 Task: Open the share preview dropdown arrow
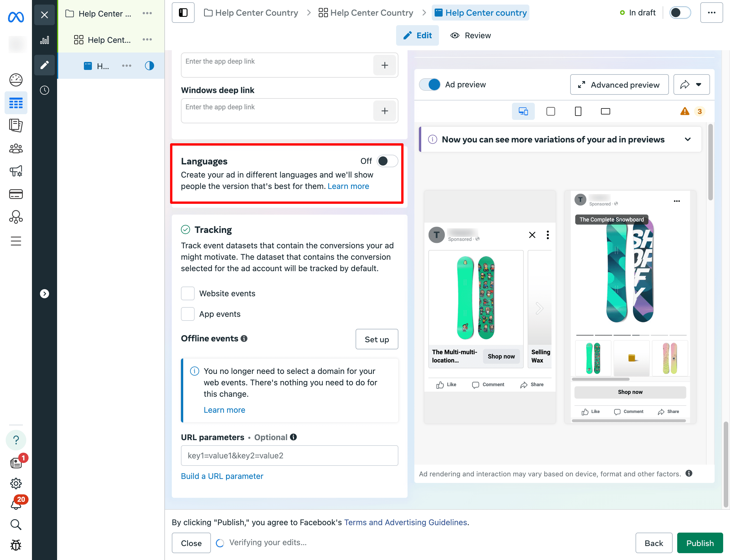tap(698, 85)
